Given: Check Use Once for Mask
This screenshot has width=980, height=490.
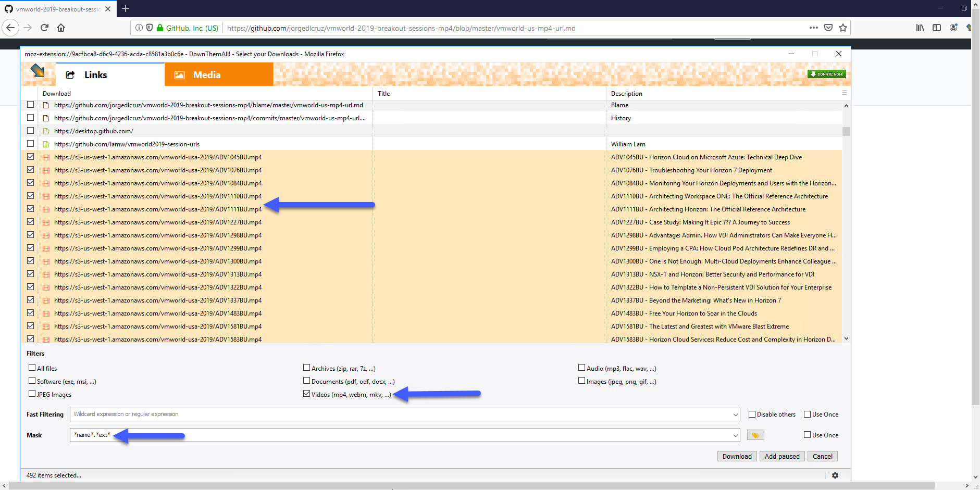Looking at the screenshot, I should 808,435.
